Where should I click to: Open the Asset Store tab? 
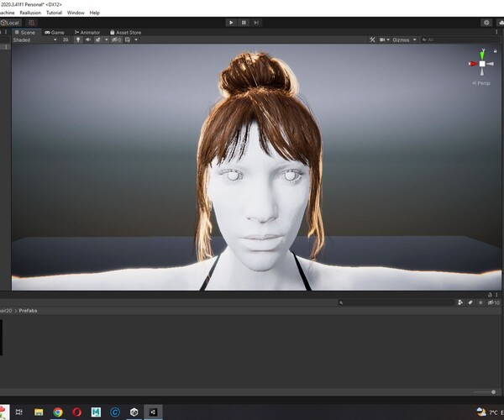pyautogui.click(x=125, y=33)
